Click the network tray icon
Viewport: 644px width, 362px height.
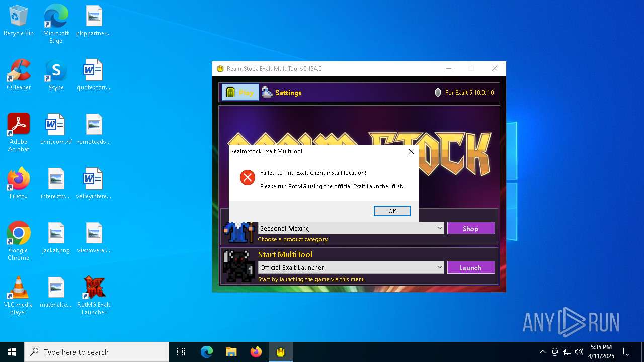[x=567, y=352]
